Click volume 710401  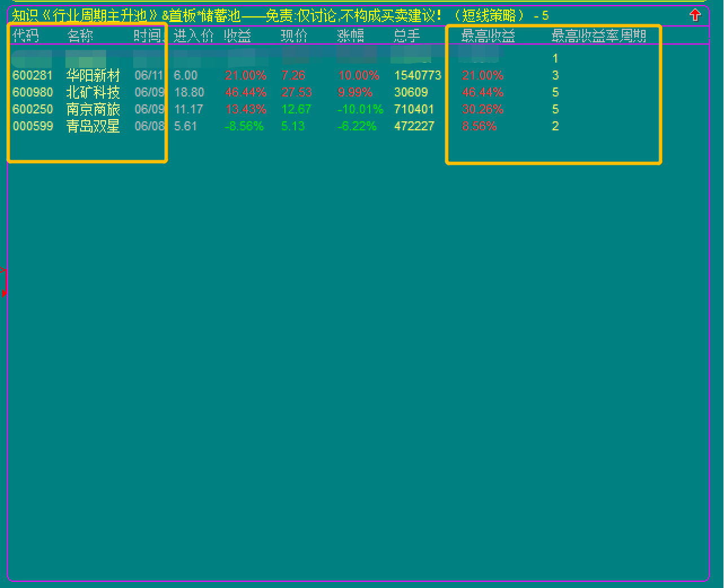point(414,109)
